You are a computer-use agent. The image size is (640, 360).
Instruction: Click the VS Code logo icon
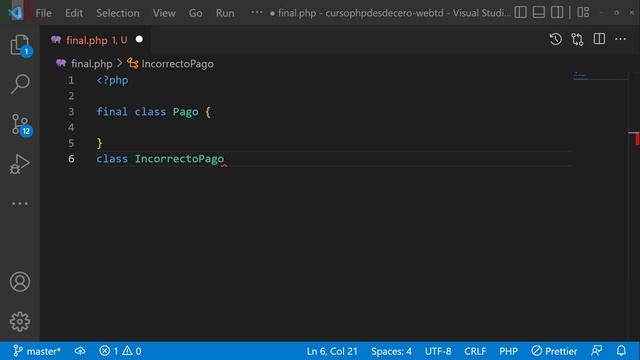[16, 13]
